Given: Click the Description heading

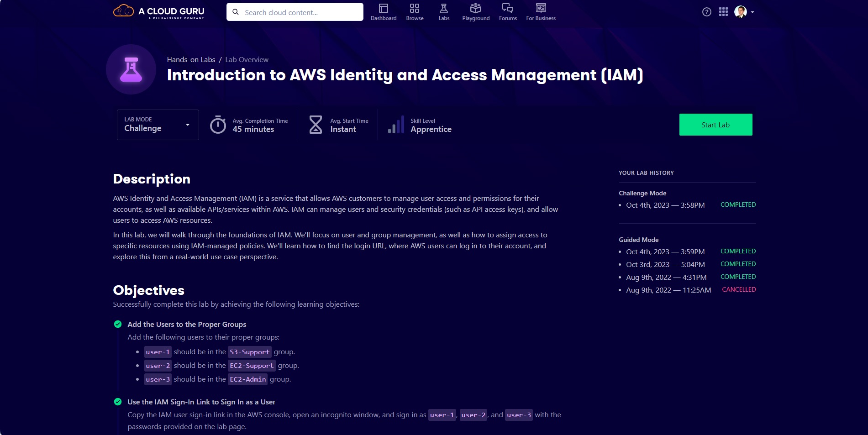Looking at the screenshot, I should coord(152,179).
